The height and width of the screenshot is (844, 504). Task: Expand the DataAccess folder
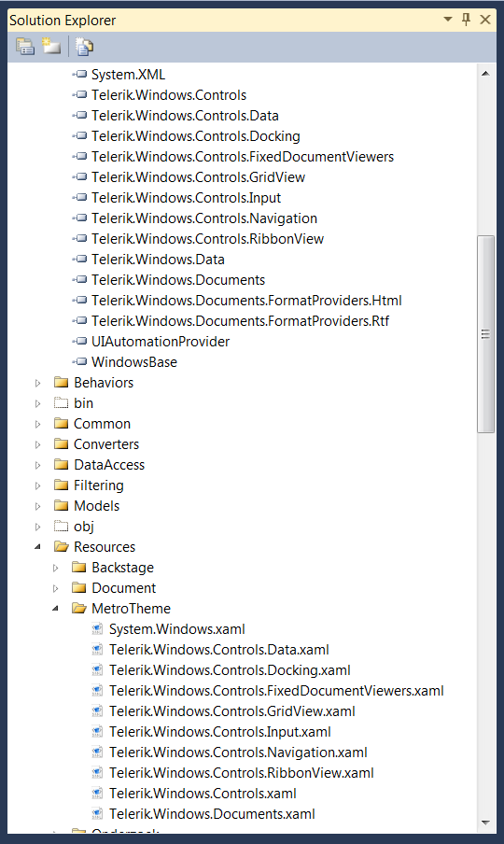37,465
